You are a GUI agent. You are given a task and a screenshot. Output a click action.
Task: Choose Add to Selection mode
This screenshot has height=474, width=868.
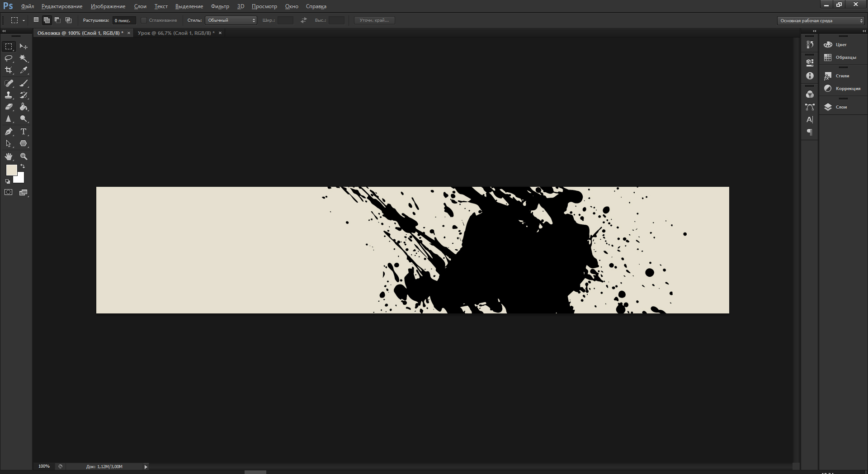tap(47, 20)
